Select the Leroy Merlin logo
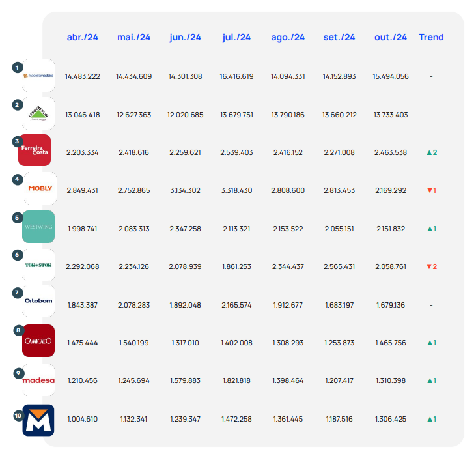476x458 pixels. [38, 114]
